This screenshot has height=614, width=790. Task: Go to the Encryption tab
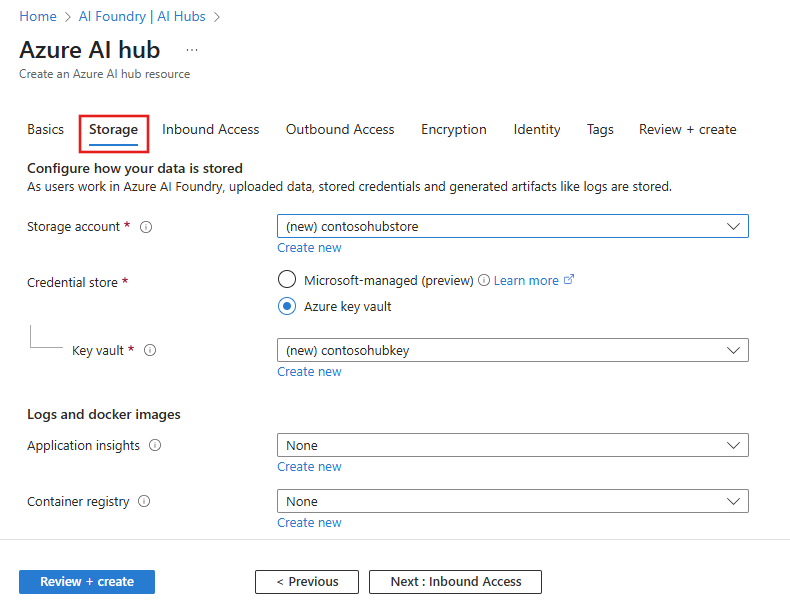pyautogui.click(x=453, y=130)
